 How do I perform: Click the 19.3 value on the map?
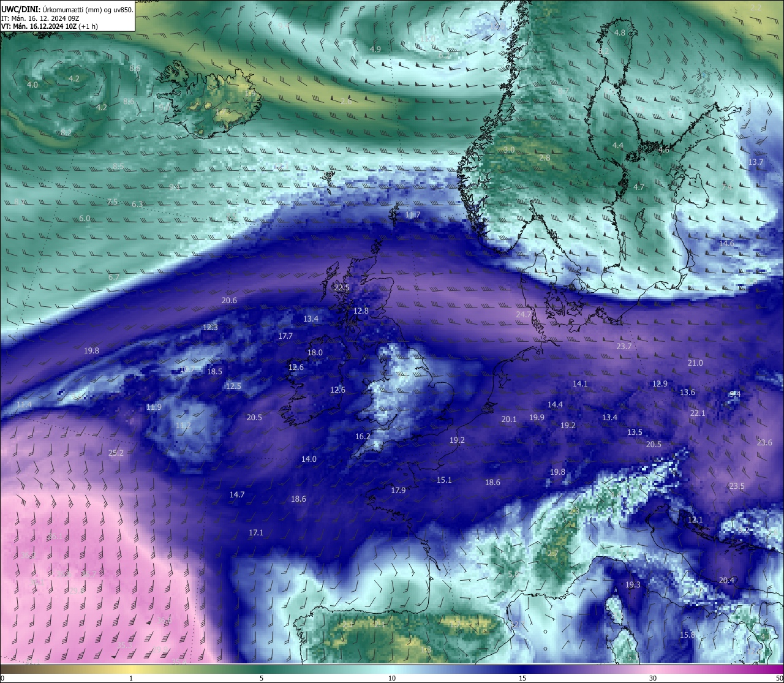tap(633, 585)
